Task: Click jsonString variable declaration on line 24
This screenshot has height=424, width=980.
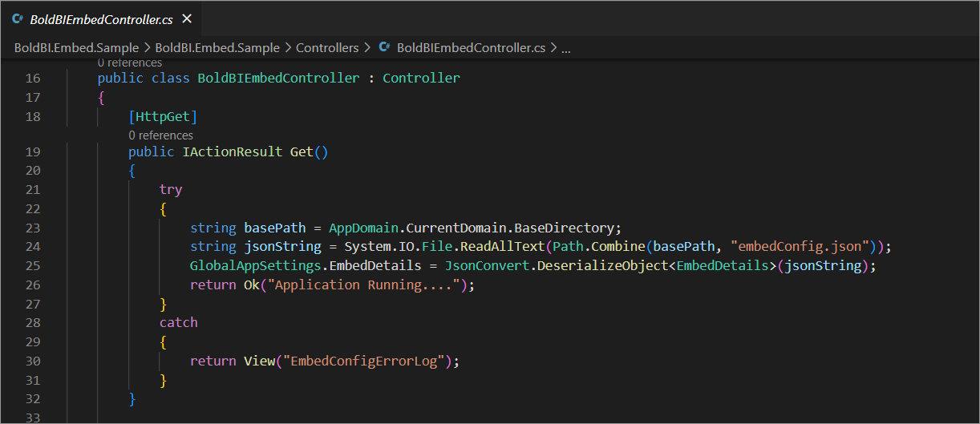Action: coord(282,247)
